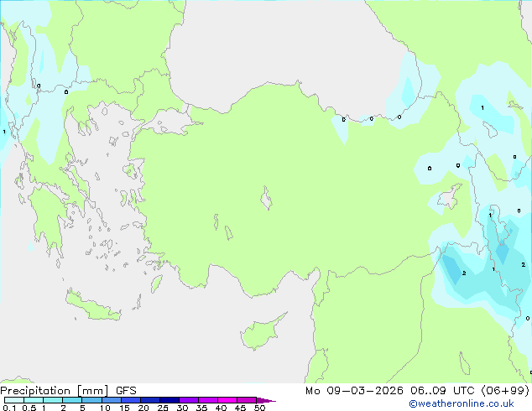
Task: Click the 'GFS' model label
Action: point(126,391)
